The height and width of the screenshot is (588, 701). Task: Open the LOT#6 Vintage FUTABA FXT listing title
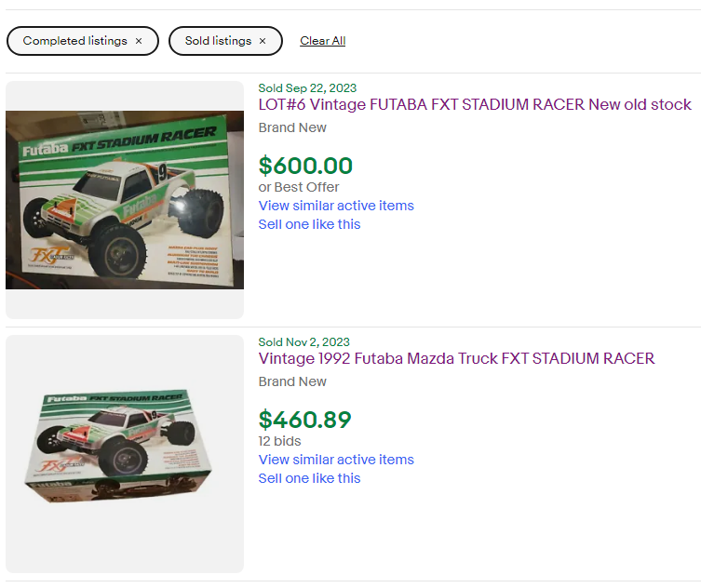point(475,104)
